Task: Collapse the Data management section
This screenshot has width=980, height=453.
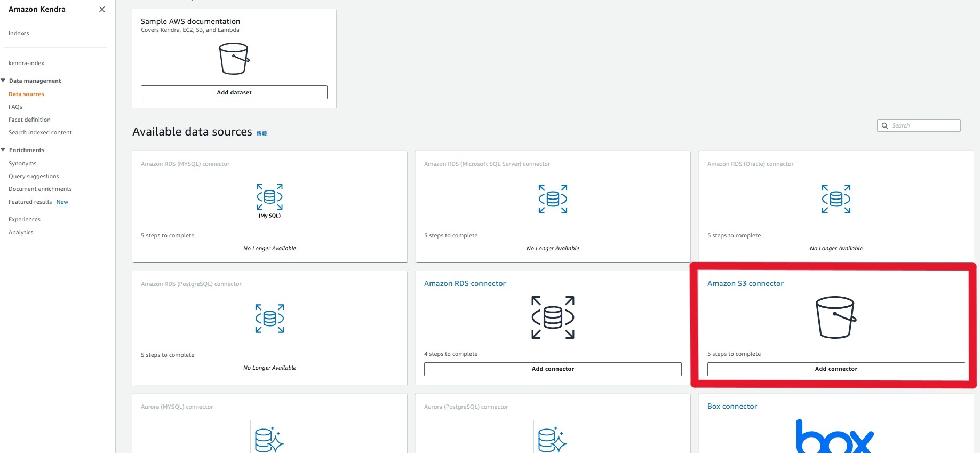Action: click(3, 81)
